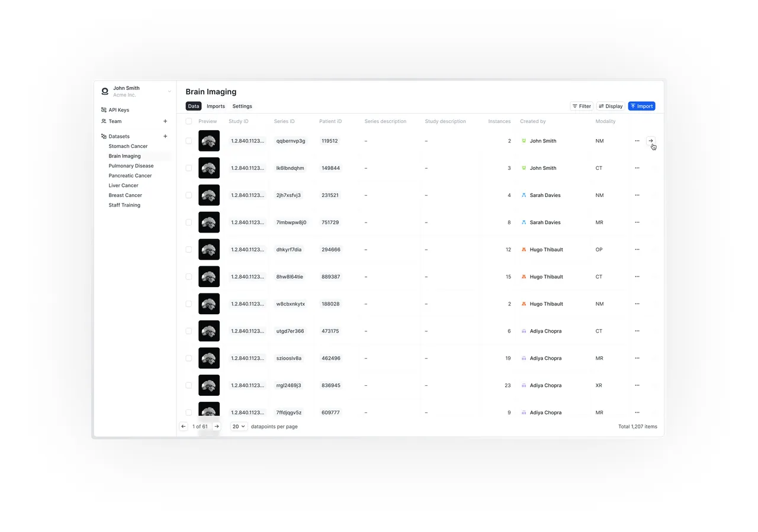Open the Pancreatic Cancer dataset
This screenshot has width=758, height=532.
(x=130, y=176)
